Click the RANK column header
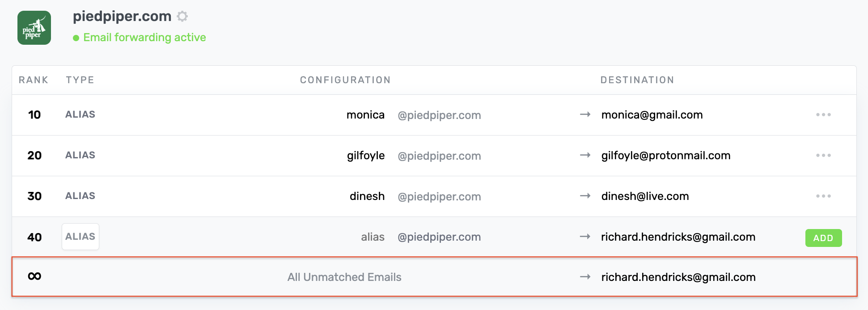This screenshot has width=868, height=310. [x=34, y=80]
